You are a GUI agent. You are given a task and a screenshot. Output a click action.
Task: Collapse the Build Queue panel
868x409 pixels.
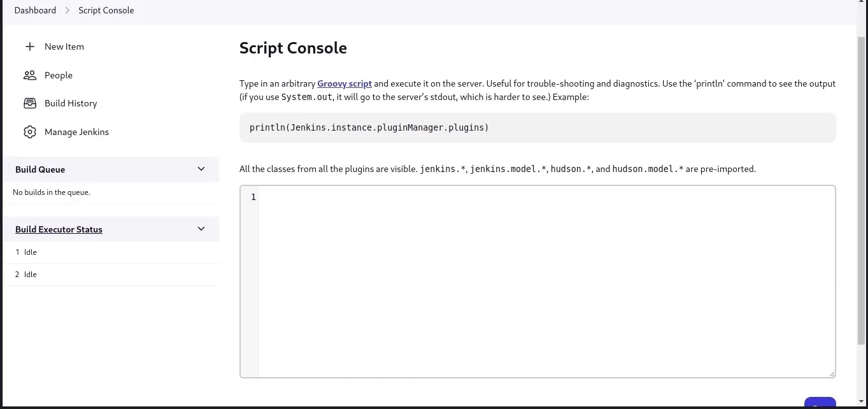[201, 169]
